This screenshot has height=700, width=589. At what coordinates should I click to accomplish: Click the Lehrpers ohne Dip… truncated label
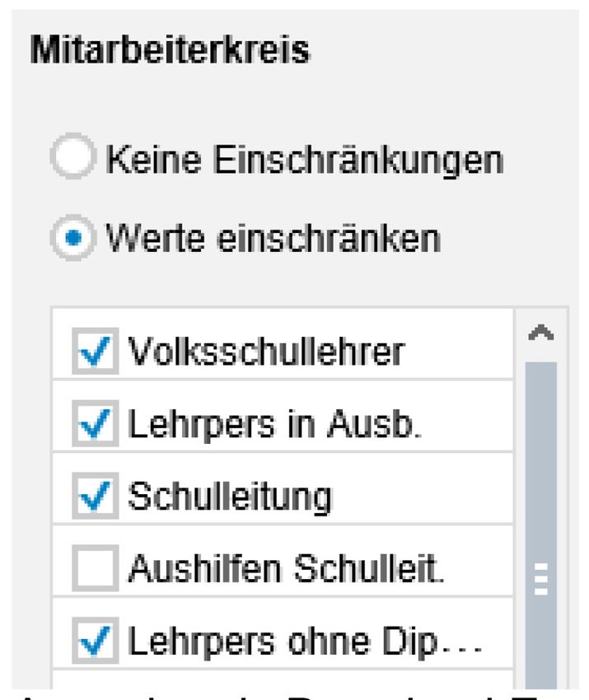[302, 642]
